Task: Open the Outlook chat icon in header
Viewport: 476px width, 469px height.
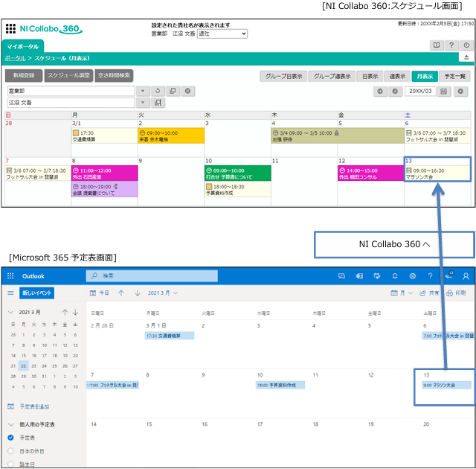Action: [x=341, y=275]
